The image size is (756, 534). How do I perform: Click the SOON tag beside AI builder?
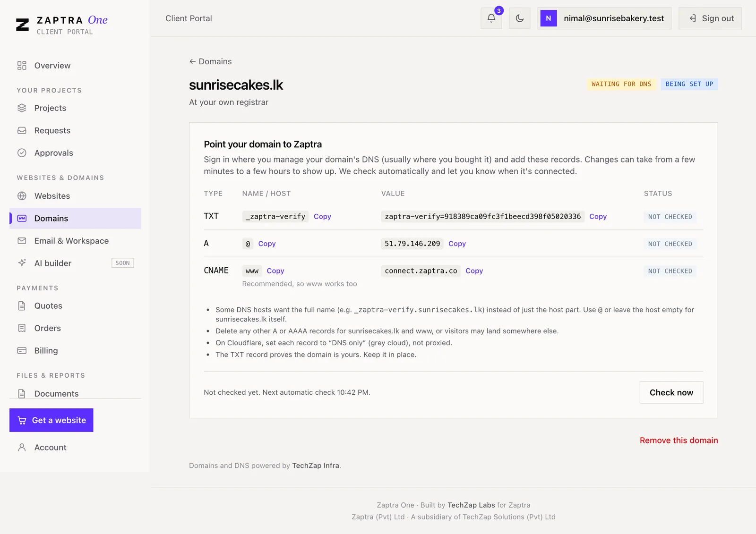[x=123, y=263]
